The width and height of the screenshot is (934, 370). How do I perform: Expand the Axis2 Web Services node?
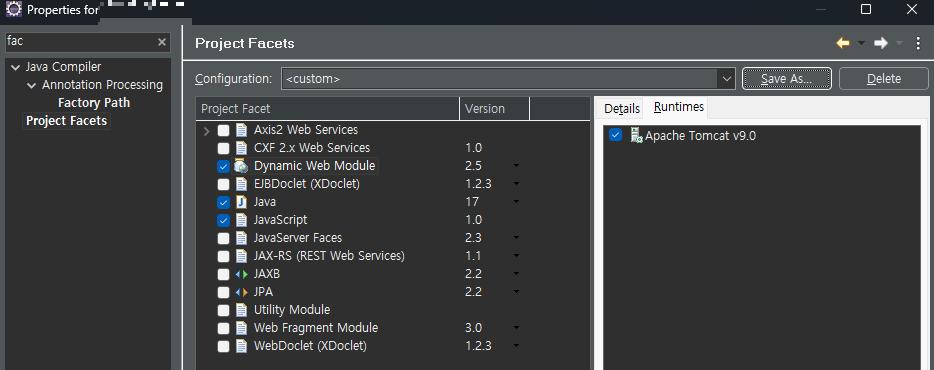pos(207,130)
